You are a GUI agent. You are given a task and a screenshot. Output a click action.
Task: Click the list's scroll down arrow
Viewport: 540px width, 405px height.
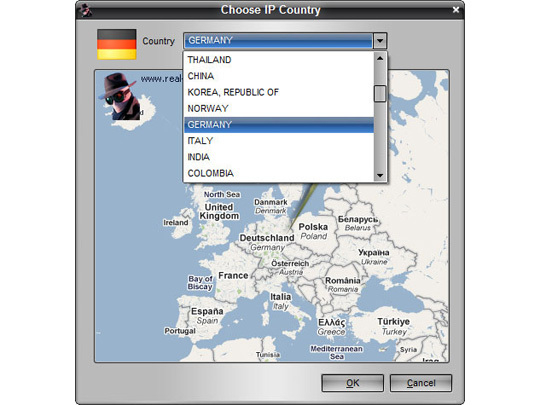[x=380, y=175]
